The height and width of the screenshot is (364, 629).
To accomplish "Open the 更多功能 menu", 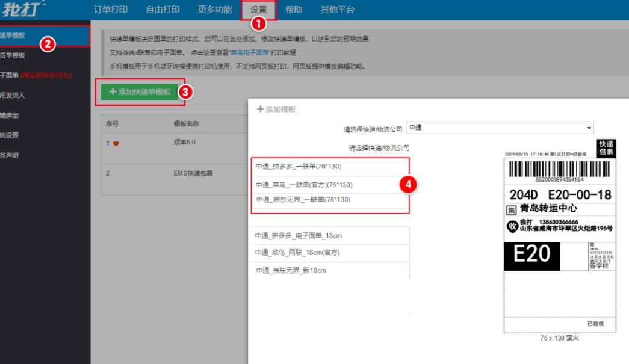I will tap(215, 10).
